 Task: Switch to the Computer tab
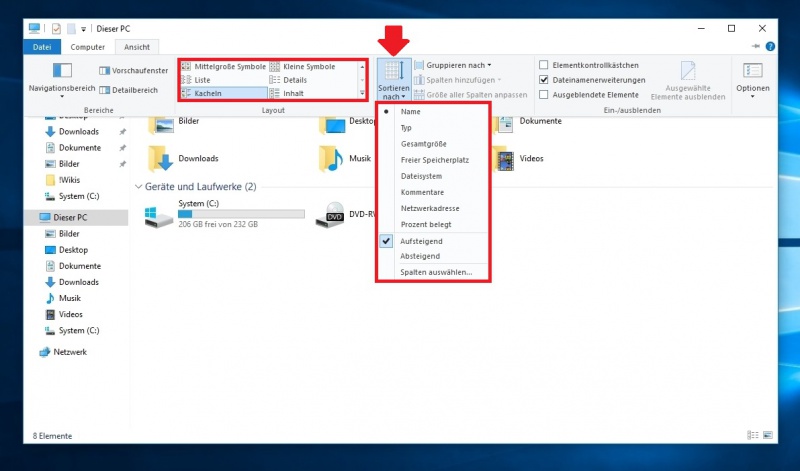point(87,47)
